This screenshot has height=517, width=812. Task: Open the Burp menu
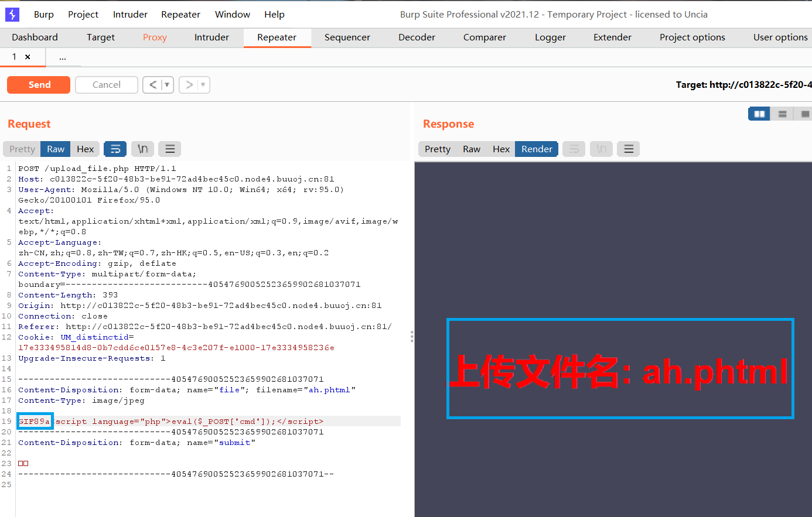point(44,14)
